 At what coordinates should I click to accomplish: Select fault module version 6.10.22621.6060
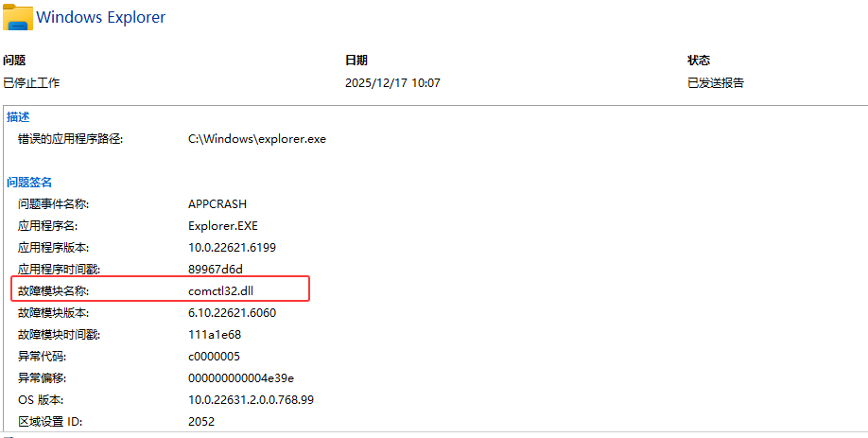232,312
